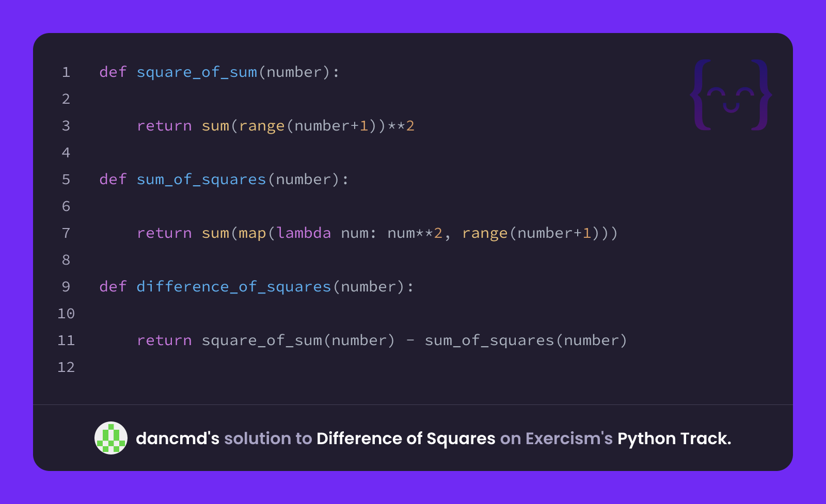The height and width of the screenshot is (504, 826).
Task: Click the "sum_of_squares" function definition name on line 5
Action: (201, 180)
